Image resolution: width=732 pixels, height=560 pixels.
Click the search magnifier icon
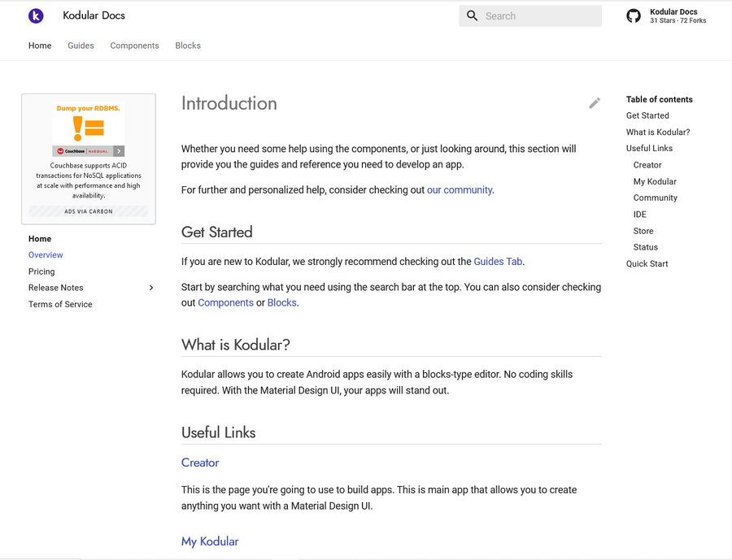472,16
